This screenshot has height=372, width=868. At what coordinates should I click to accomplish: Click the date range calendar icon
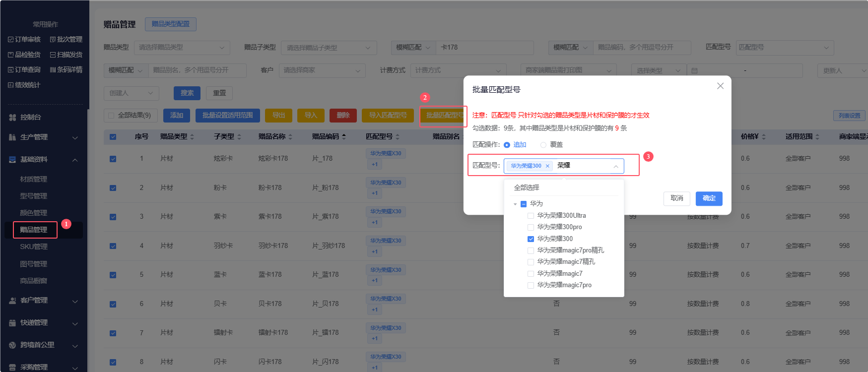pos(694,71)
